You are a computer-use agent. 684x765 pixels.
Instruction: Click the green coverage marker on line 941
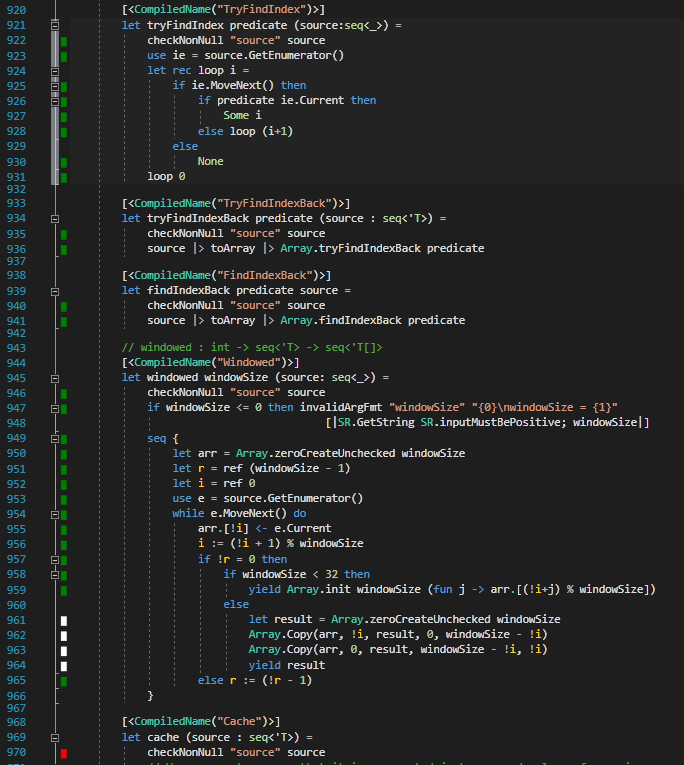[64, 322]
